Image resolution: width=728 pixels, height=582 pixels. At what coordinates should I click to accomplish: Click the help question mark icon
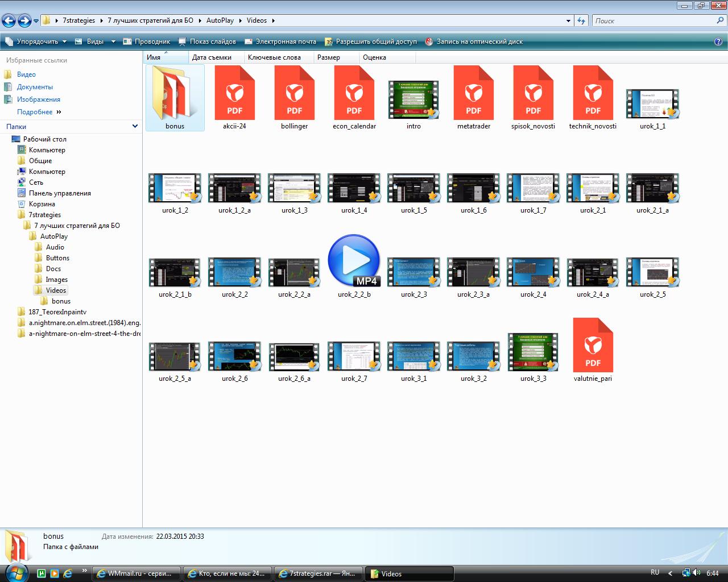pos(718,41)
